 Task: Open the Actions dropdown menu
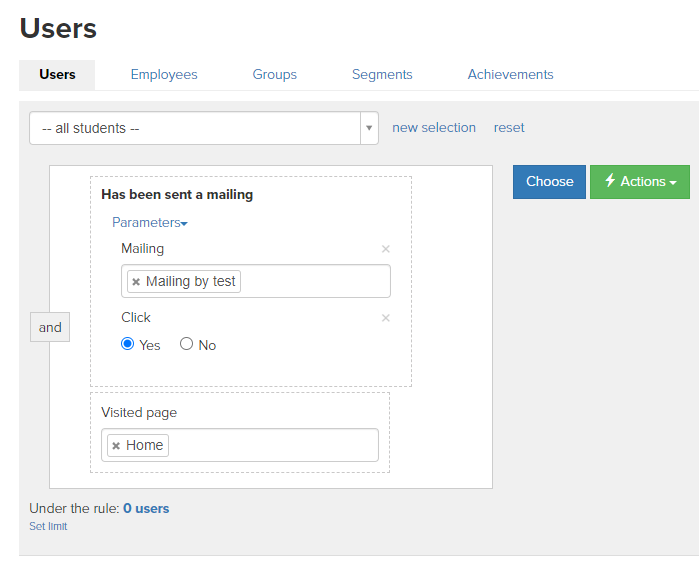click(640, 182)
